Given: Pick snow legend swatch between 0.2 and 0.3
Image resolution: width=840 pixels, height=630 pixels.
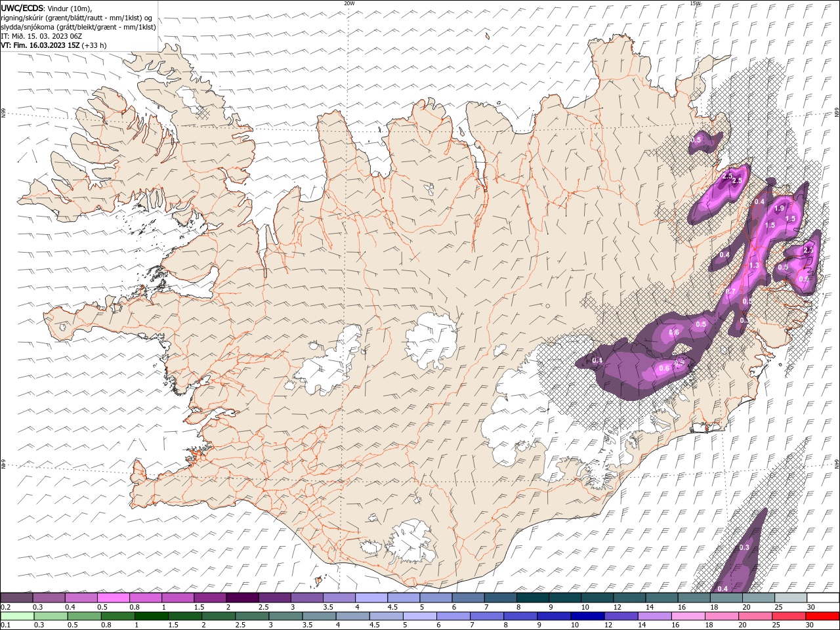Looking at the screenshot, I should pos(16,597).
